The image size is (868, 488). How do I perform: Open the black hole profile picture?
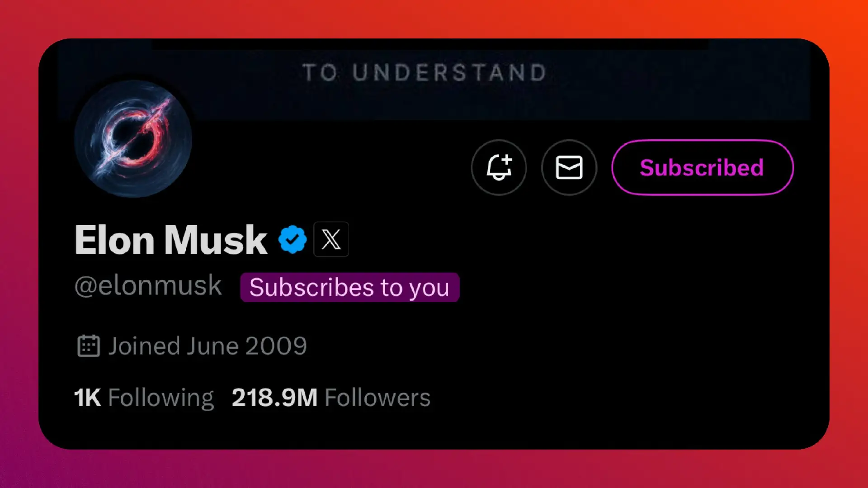(x=133, y=139)
